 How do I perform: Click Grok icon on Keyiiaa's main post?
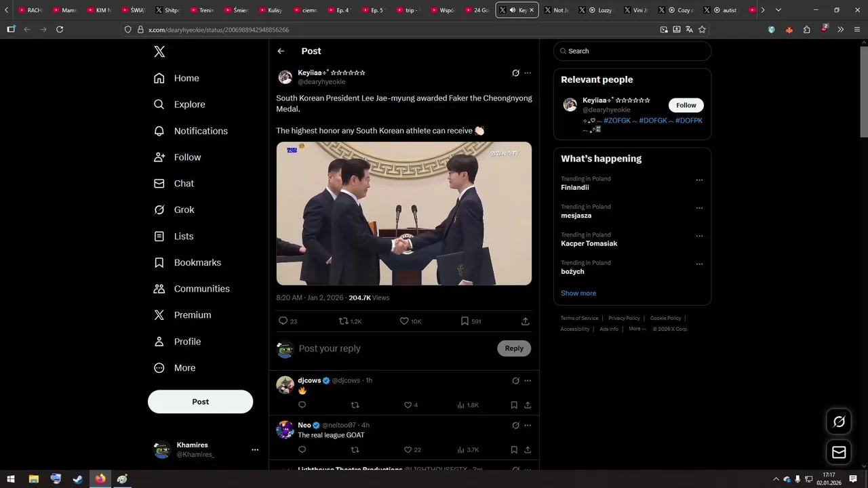[515, 73]
